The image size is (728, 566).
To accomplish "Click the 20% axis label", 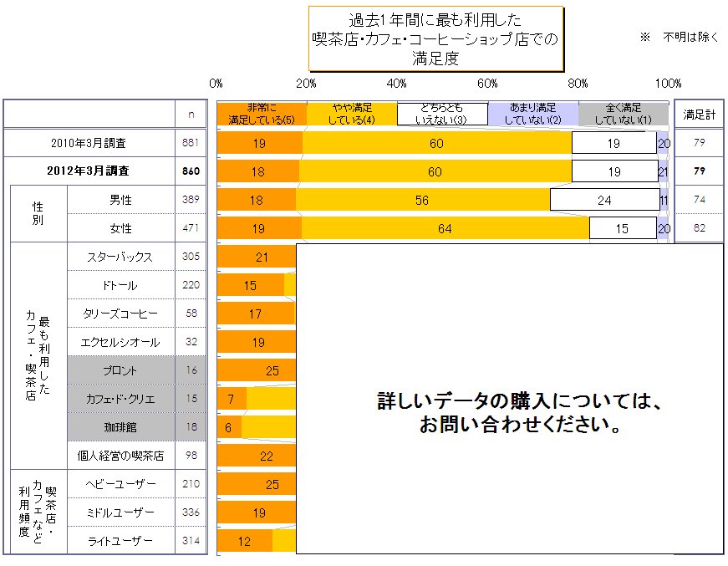I will click(x=306, y=84).
